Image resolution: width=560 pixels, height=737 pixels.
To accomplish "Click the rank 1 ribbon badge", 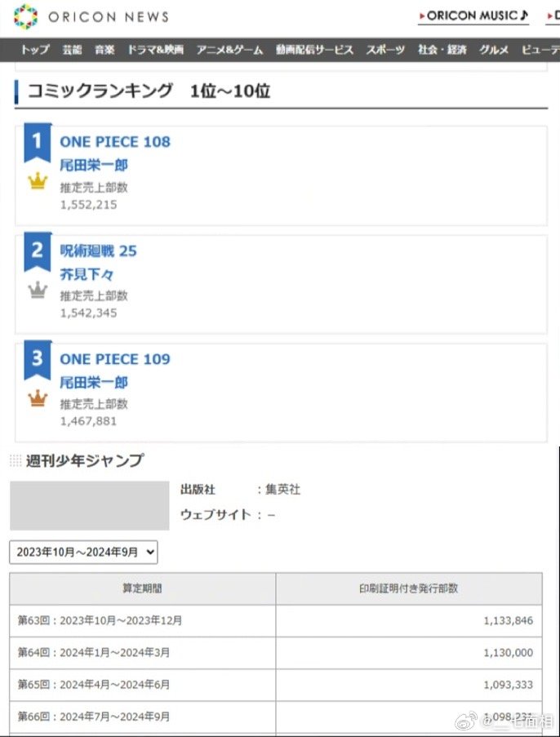I will tap(38, 143).
